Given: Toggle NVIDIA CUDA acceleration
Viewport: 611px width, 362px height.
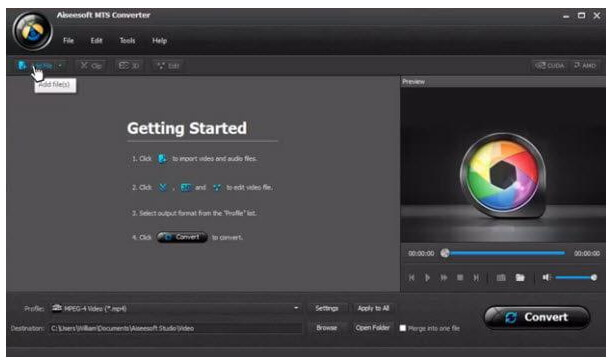Looking at the screenshot, I should click(550, 65).
